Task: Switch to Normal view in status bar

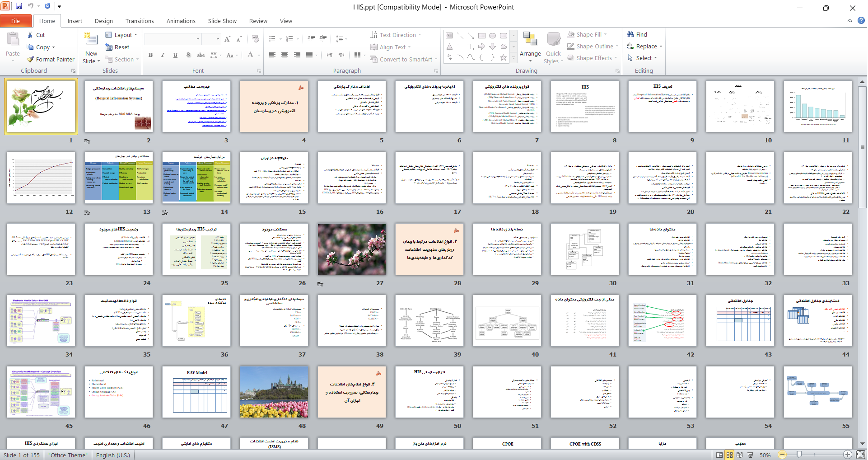Action: click(719, 455)
